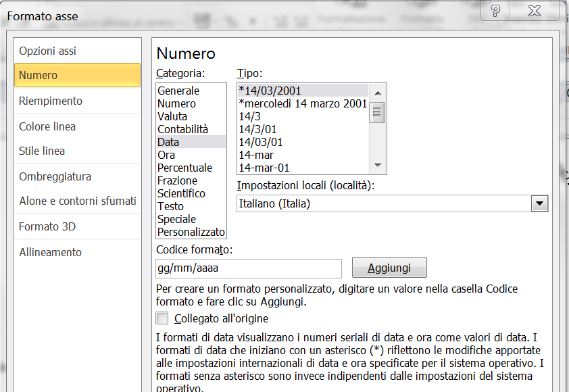
Task: Open the Opzioni assi section
Action: coord(47,51)
